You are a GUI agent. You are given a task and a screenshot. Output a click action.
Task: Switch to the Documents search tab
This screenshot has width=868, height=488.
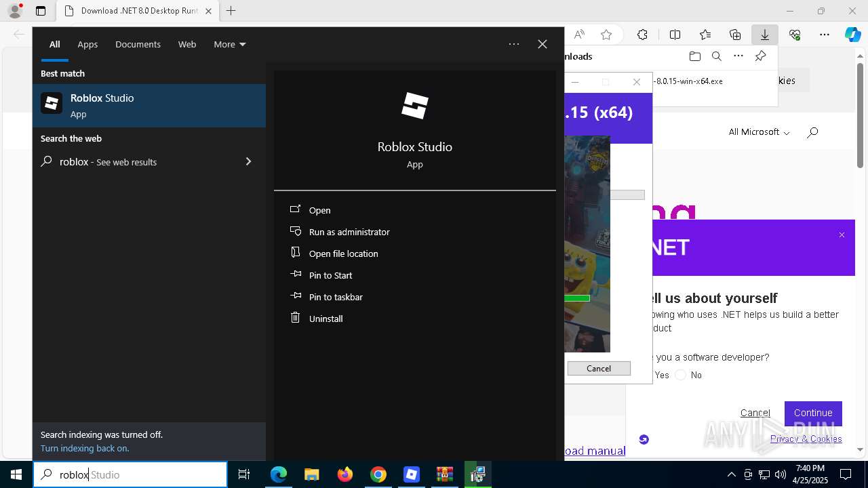(x=138, y=44)
